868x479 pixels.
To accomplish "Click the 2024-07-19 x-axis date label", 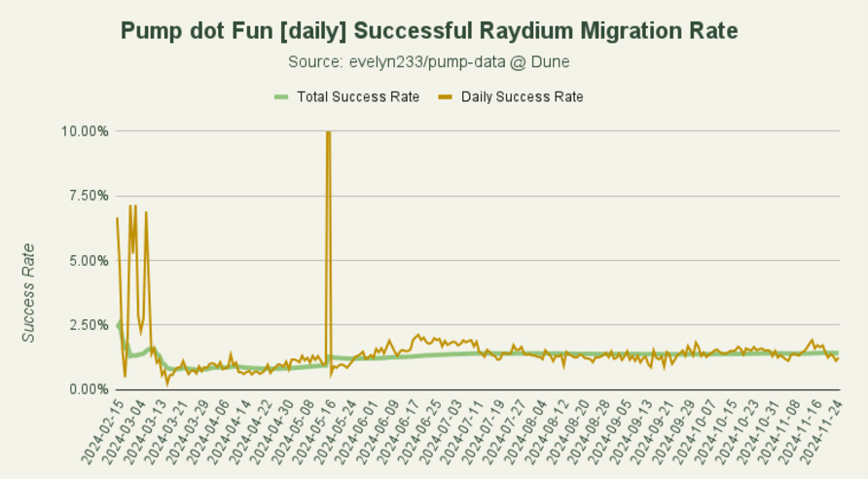I will (x=482, y=431).
